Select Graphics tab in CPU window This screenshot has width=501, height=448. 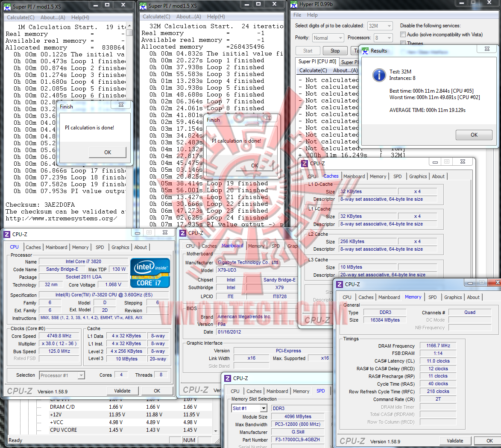pyautogui.click(x=120, y=247)
